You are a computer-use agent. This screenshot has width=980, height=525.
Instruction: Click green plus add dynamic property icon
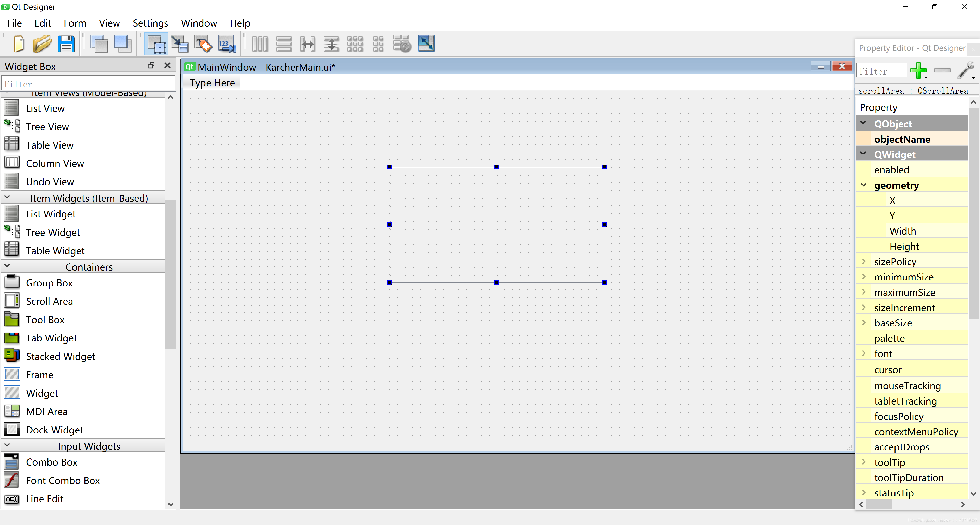pos(918,70)
